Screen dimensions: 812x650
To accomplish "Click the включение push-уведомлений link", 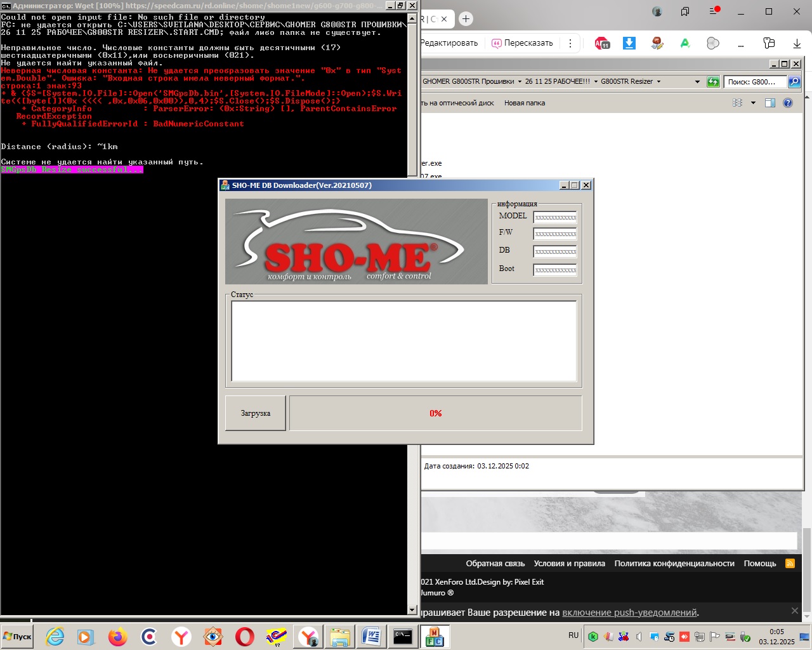I will coord(629,613).
